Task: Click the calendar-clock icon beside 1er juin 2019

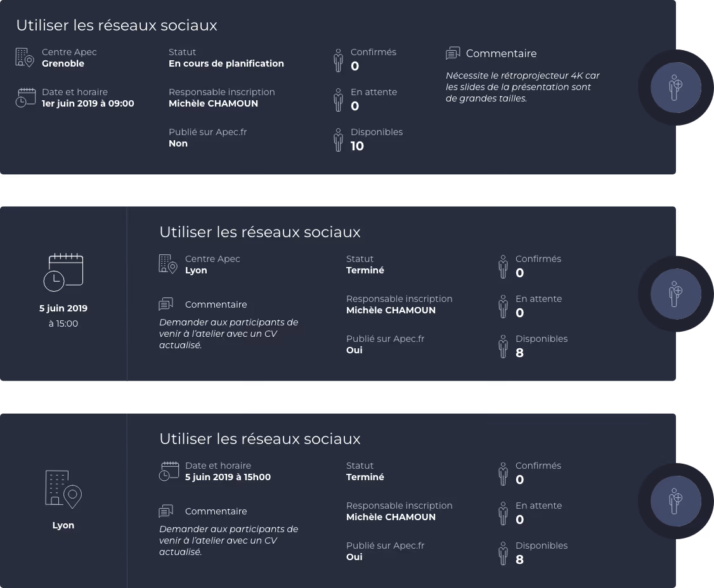Action: click(25, 98)
